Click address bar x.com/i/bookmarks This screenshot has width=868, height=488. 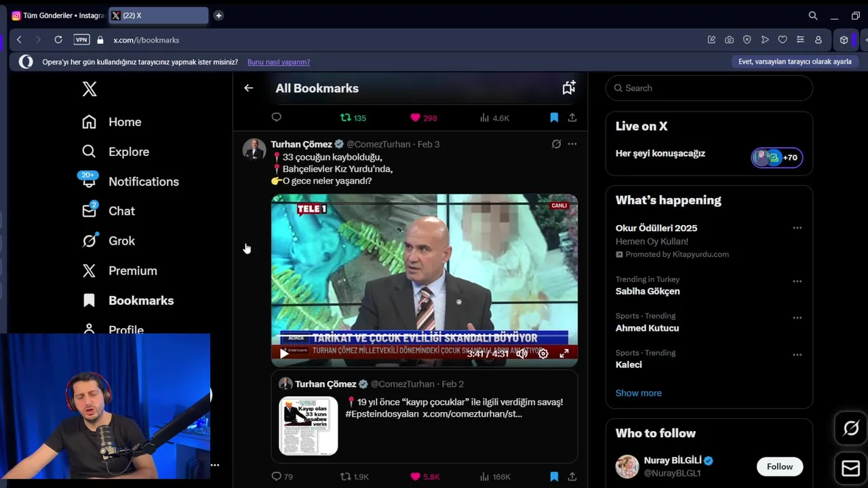tap(146, 40)
